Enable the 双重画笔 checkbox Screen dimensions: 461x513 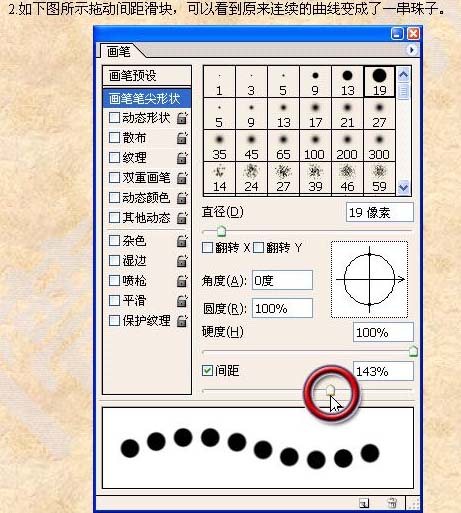(x=114, y=177)
